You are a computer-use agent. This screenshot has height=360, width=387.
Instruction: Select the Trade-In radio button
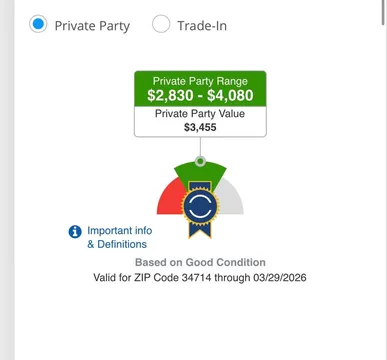coord(161,24)
